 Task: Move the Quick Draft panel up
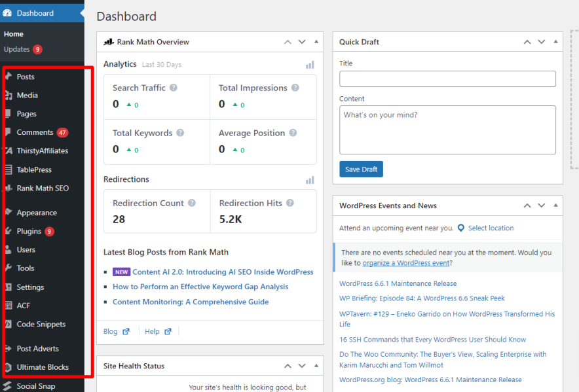point(527,42)
